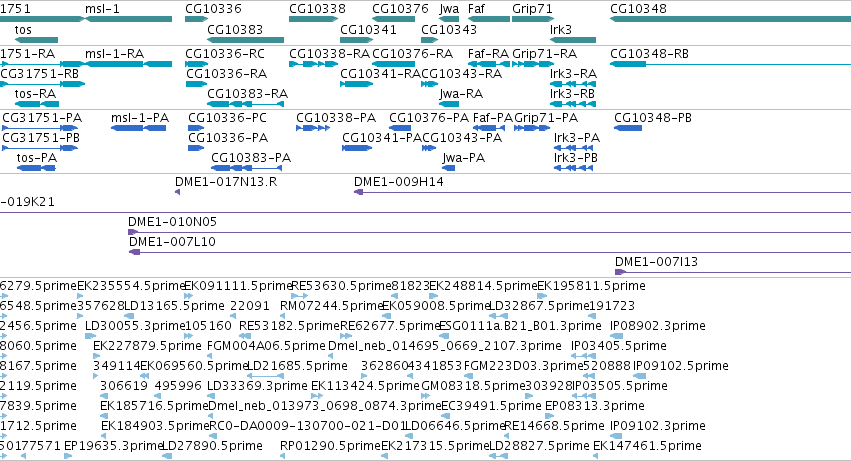Click transcript label tos-RA

coord(35,93)
